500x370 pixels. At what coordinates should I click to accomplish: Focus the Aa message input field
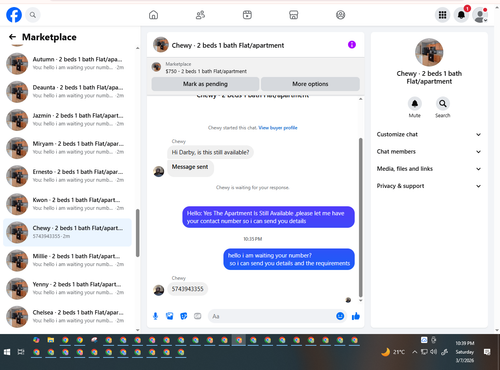click(272, 316)
